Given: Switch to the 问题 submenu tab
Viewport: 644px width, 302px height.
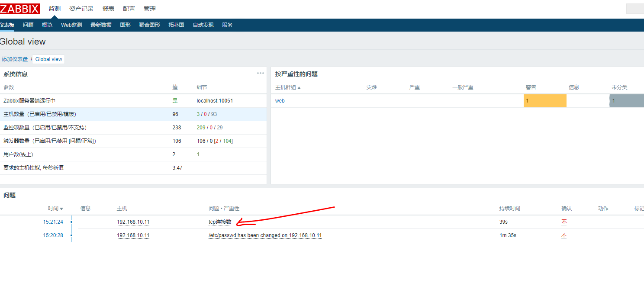Looking at the screenshot, I should 28,25.
